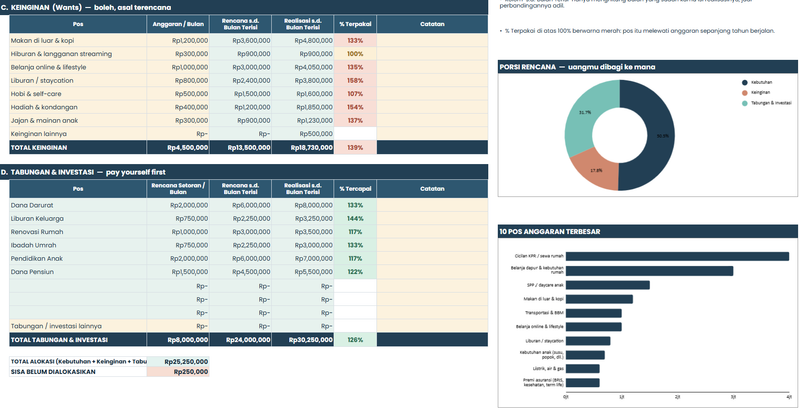Screen dimensions: 800x410
Task: Select the 154% cell for Hadiah & kondangan
Action: coord(355,107)
